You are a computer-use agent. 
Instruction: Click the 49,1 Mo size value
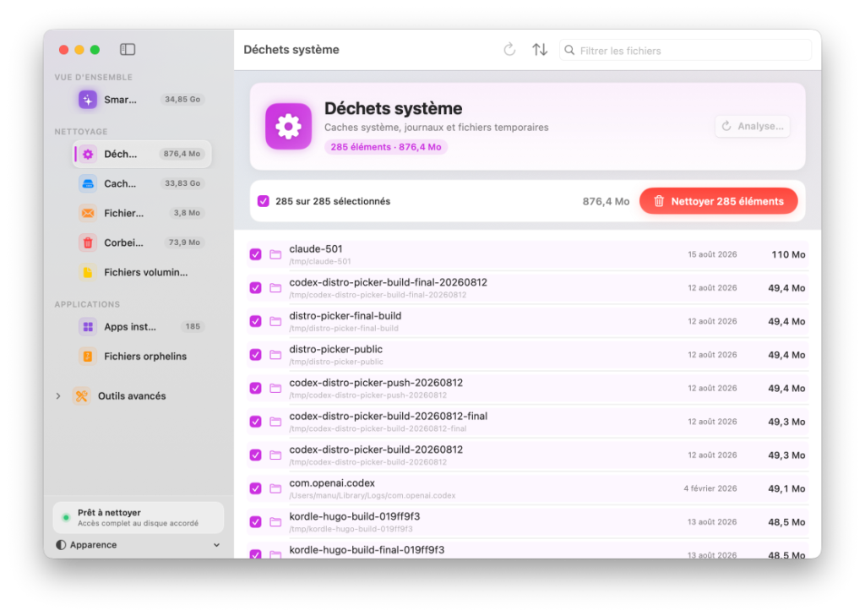click(x=786, y=488)
